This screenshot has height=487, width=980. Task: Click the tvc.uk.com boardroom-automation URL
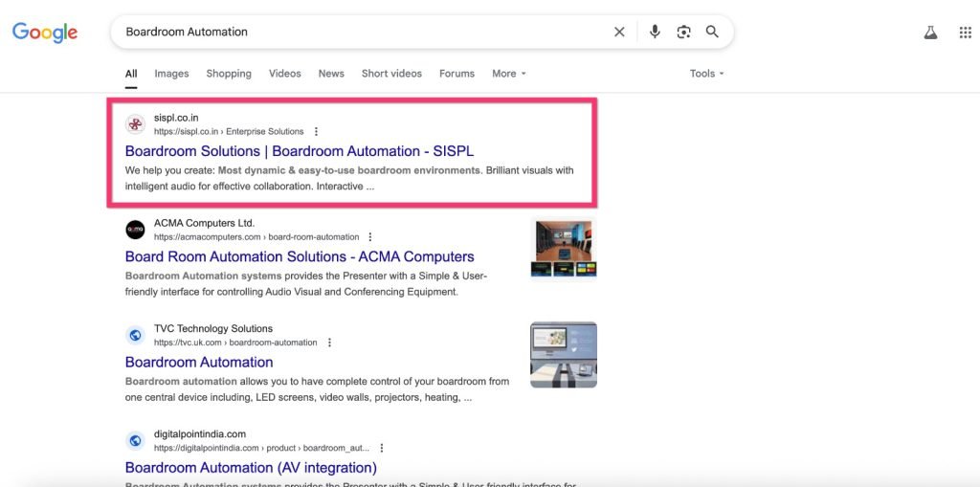pyautogui.click(x=235, y=343)
